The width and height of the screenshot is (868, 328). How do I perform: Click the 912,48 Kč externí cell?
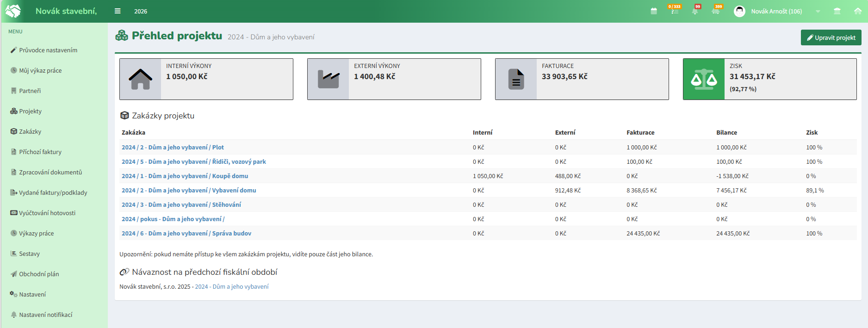tap(568, 191)
